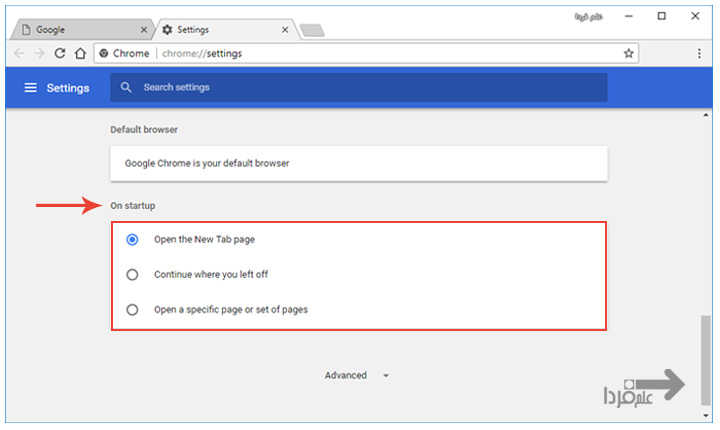Close the Google tab
This screenshot has height=430, width=720.
coord(144,30)
